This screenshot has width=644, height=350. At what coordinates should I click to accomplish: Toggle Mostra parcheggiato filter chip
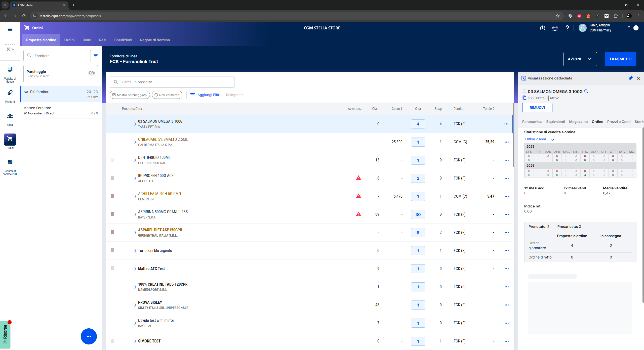130,95
